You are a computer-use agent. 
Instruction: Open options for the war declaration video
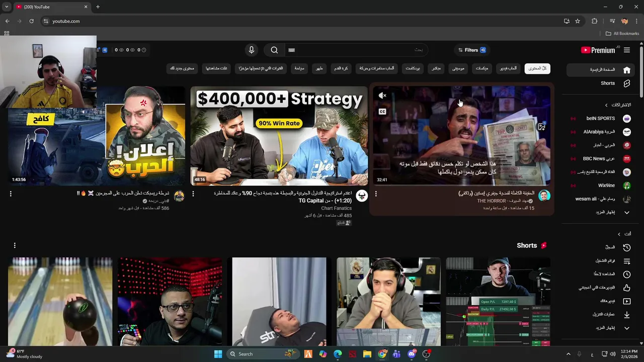[11, 194]
